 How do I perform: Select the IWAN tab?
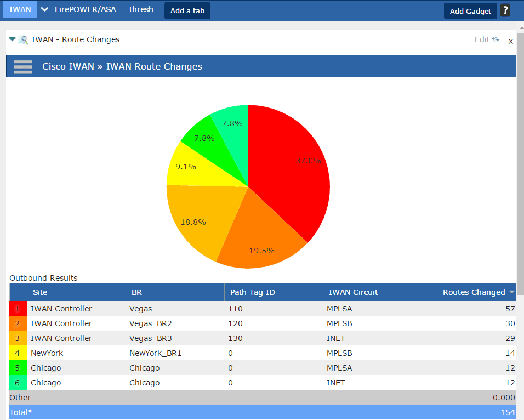coord(20,9)
